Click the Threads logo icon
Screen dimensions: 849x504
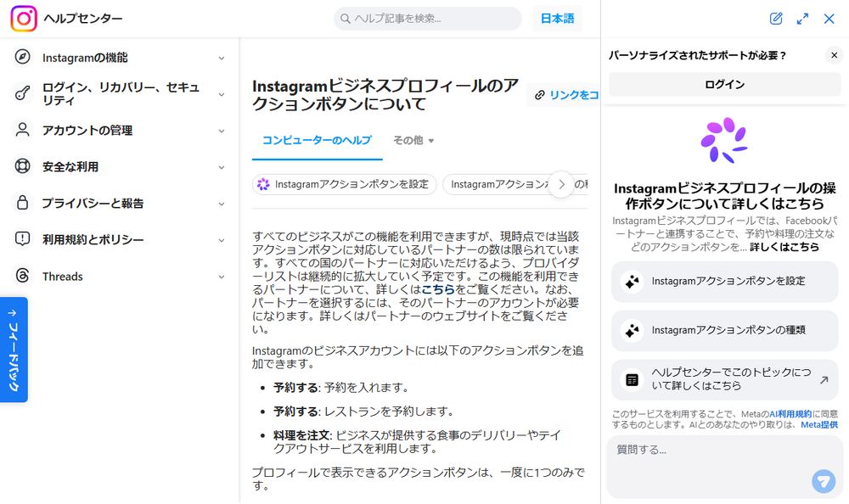(x=22, y=276)
